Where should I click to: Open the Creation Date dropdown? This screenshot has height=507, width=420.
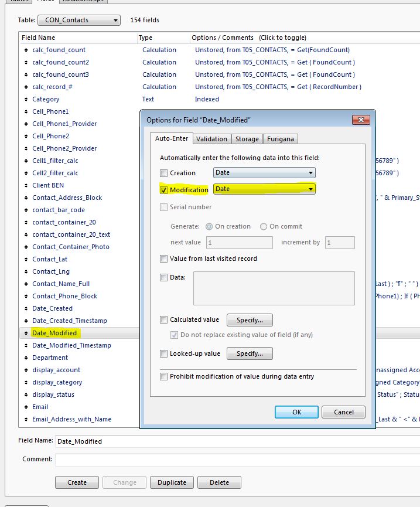(x=264, y=173)
